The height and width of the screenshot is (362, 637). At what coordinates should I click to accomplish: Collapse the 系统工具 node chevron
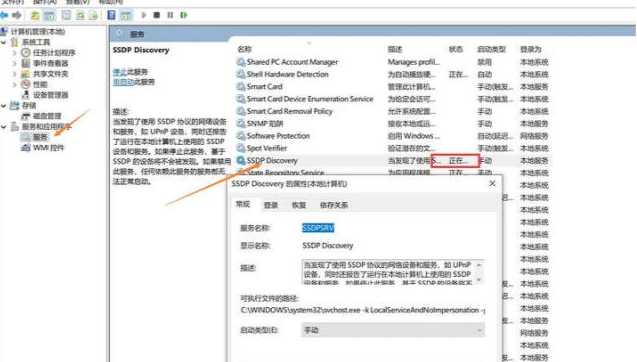pyautogui.click(x=4, y=42)
